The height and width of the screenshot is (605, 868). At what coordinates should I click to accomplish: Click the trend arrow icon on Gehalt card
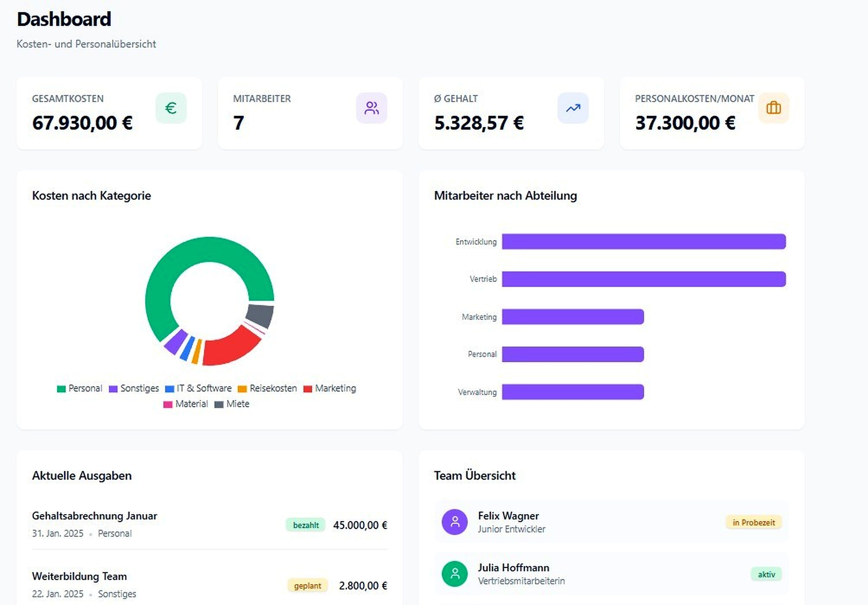pos(573,108)
